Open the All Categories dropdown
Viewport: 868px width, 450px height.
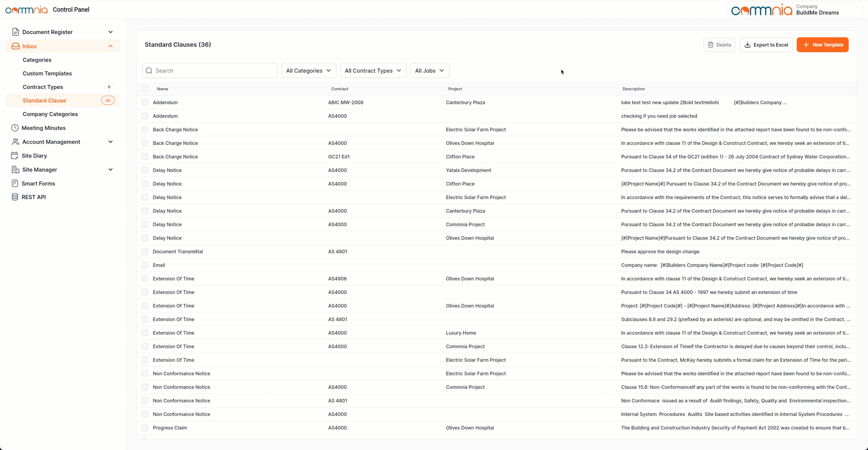point(309,70)
